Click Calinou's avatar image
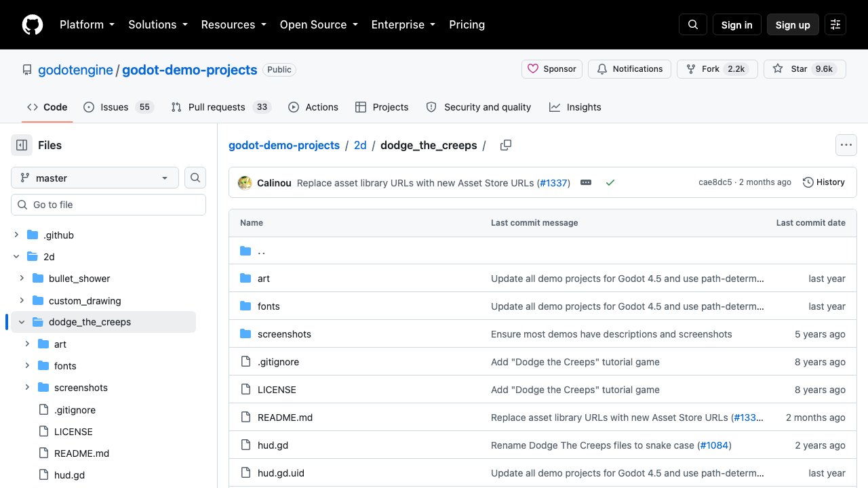Image resolution: width=868 pixels, height=488 pixels. 245,182
